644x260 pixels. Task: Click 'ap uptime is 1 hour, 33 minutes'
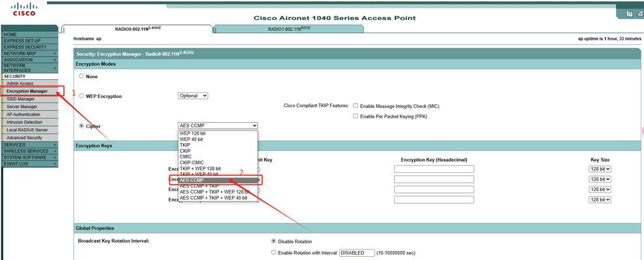(609, 38)
